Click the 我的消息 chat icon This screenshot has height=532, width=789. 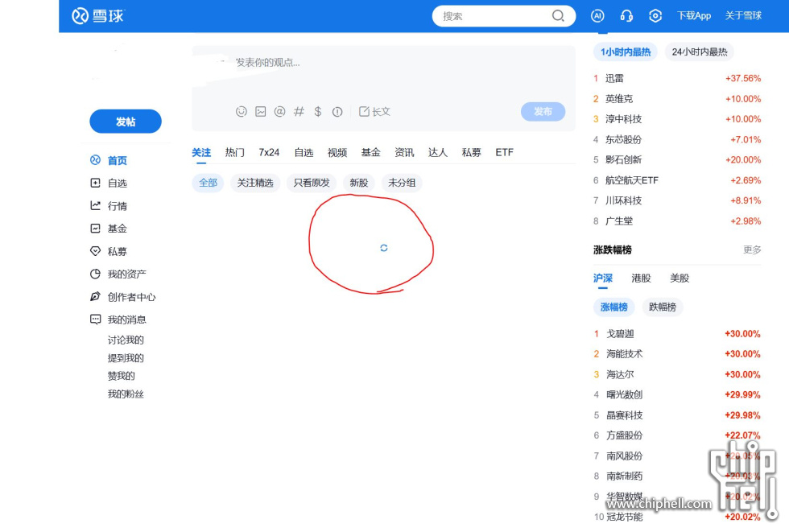click(x=95, y=320)
